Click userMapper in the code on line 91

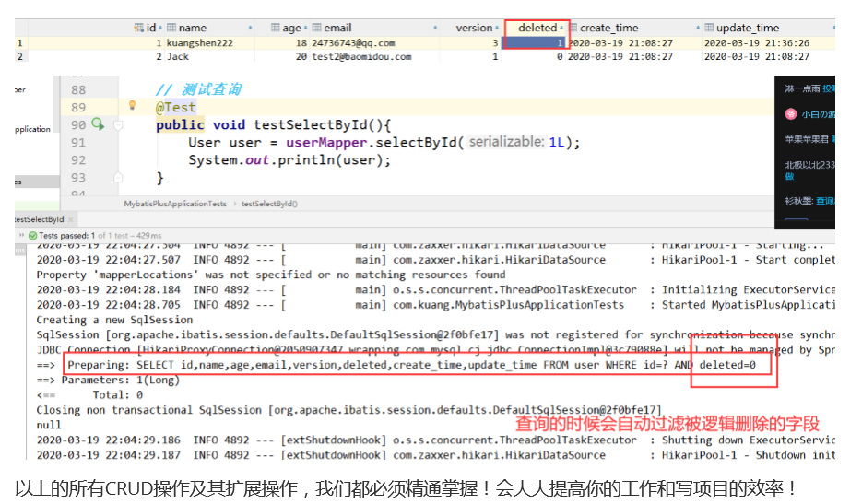coord(326,142)
